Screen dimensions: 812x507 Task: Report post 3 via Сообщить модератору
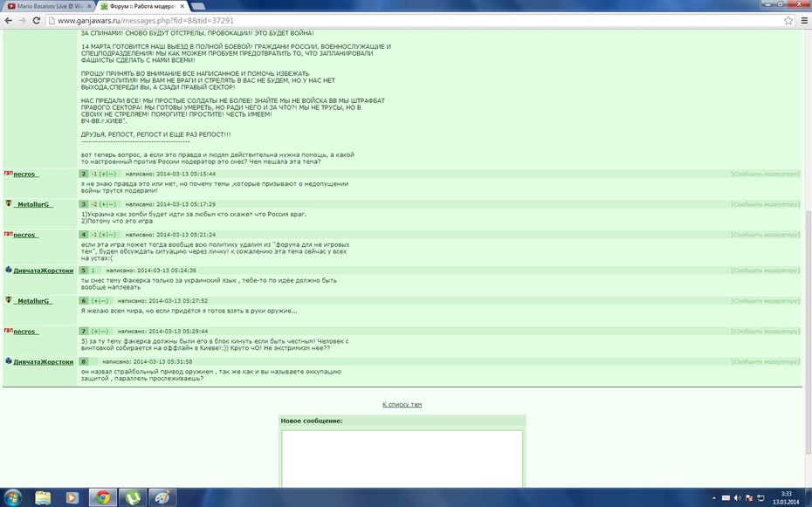tap(766, 204)
